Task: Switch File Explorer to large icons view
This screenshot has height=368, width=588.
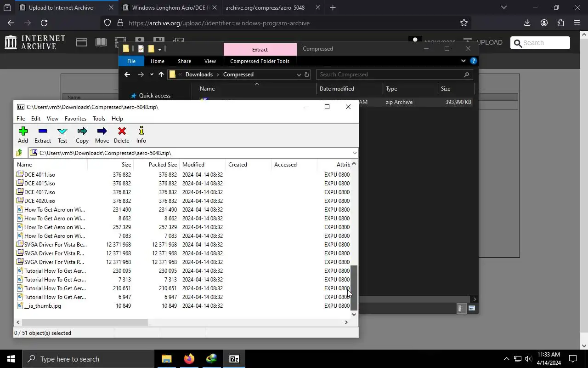Action: tap(471, 308)
